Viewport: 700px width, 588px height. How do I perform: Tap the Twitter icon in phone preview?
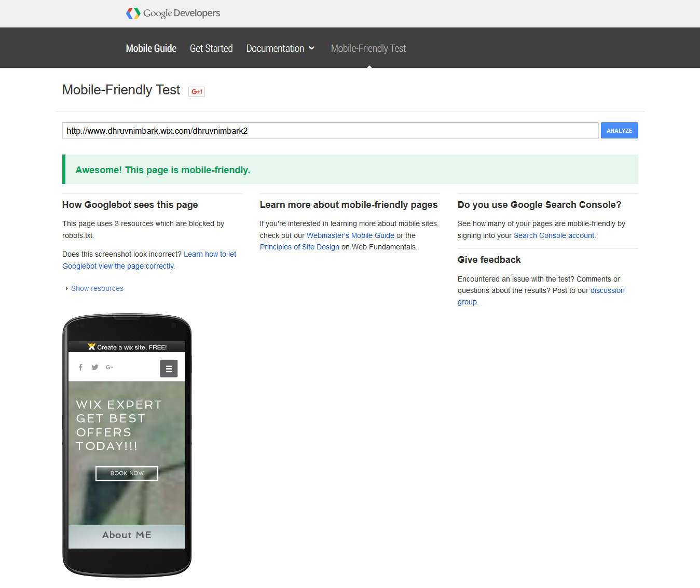click(x=95, y=368)
